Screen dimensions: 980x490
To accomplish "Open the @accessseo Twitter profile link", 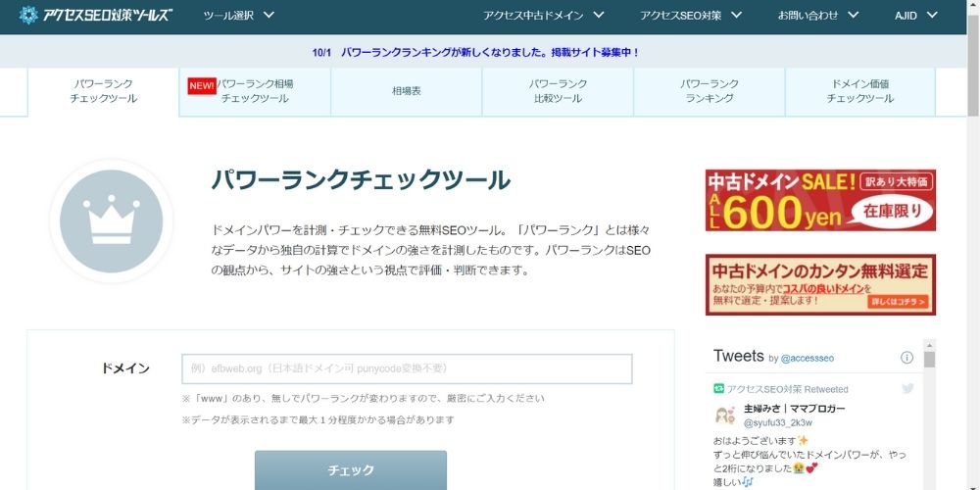I will click(807, 358).
